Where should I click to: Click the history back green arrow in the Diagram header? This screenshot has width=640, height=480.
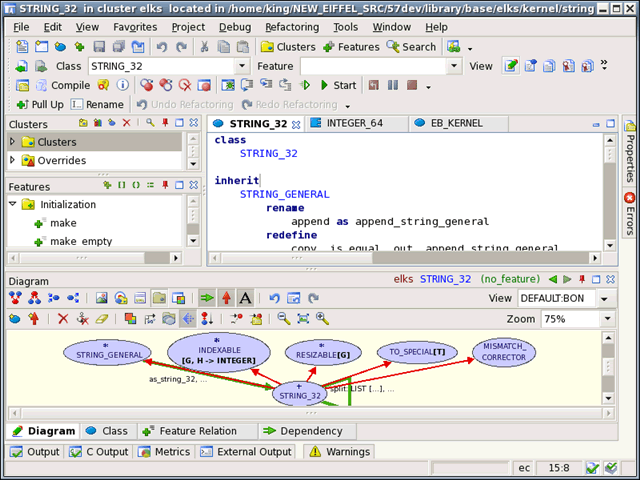(553, 280)
